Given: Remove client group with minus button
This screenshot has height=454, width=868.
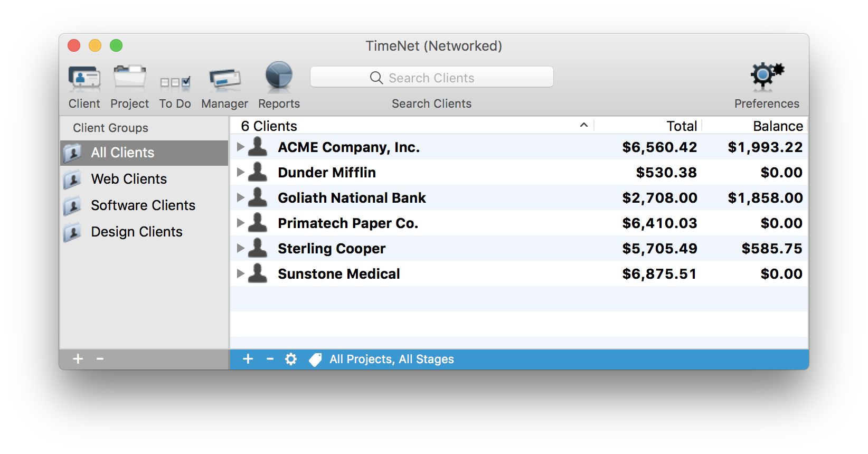Looking at the screenshot, I should [x=100, y=359].
